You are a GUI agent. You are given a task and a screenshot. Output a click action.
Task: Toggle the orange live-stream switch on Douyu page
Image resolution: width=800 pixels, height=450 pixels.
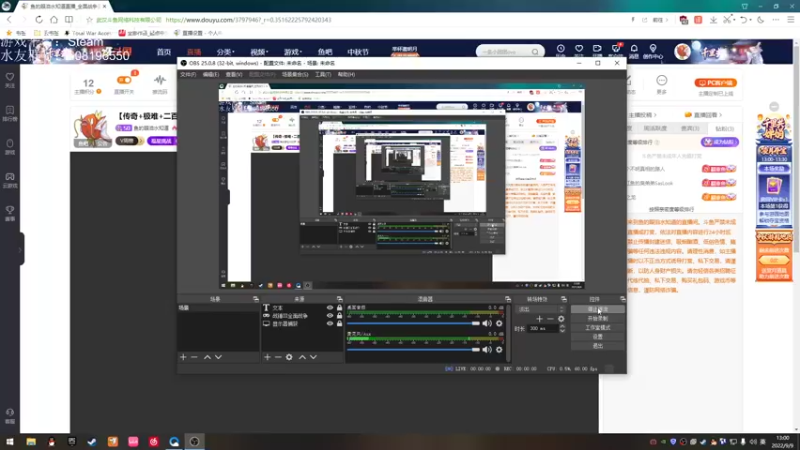pos(124,80)
